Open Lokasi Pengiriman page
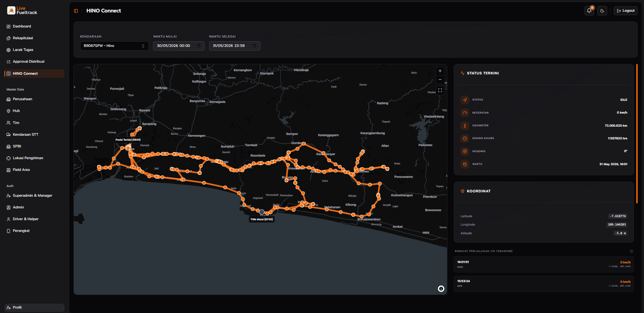Screen dimensions: 644x313 click(x=34, y=158)
